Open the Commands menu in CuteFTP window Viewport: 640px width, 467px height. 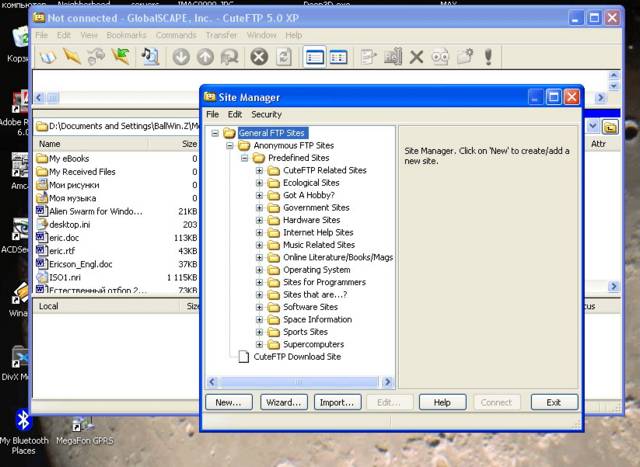point(176,35)
